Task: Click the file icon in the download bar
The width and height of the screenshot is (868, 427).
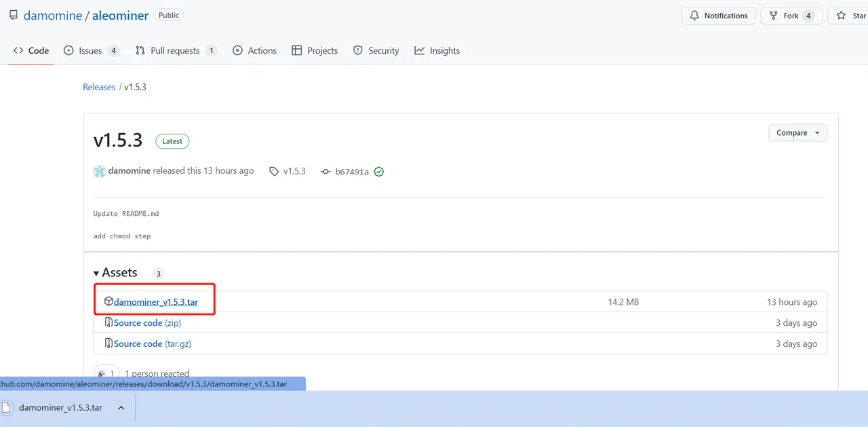Action: [x=6, y=408]
